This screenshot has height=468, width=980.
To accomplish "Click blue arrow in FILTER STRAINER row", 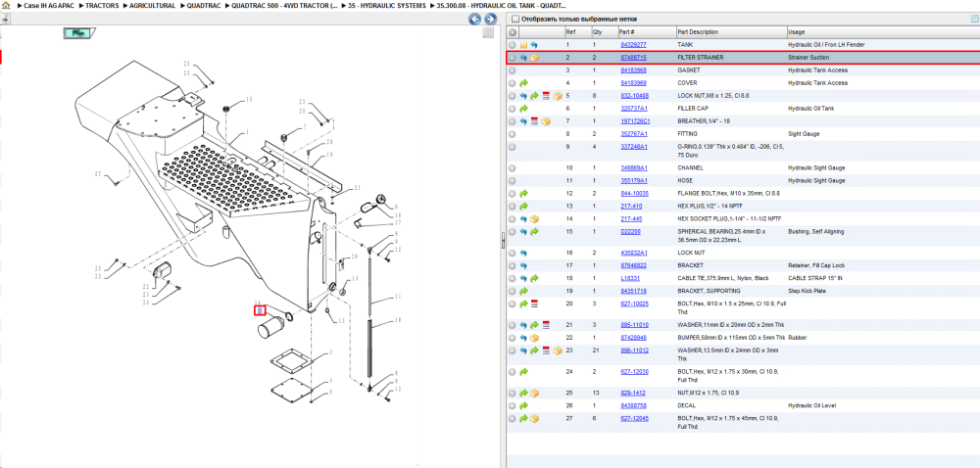I will 523,58.
